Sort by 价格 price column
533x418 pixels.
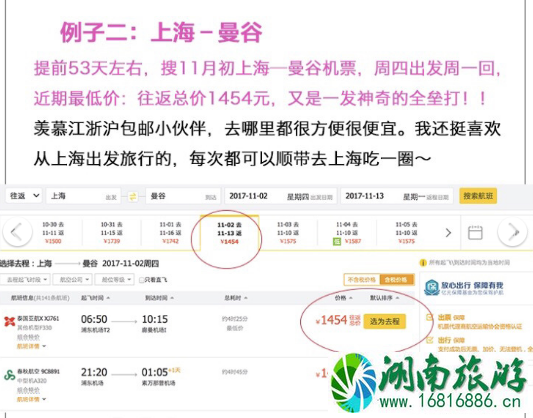point(343,298)
